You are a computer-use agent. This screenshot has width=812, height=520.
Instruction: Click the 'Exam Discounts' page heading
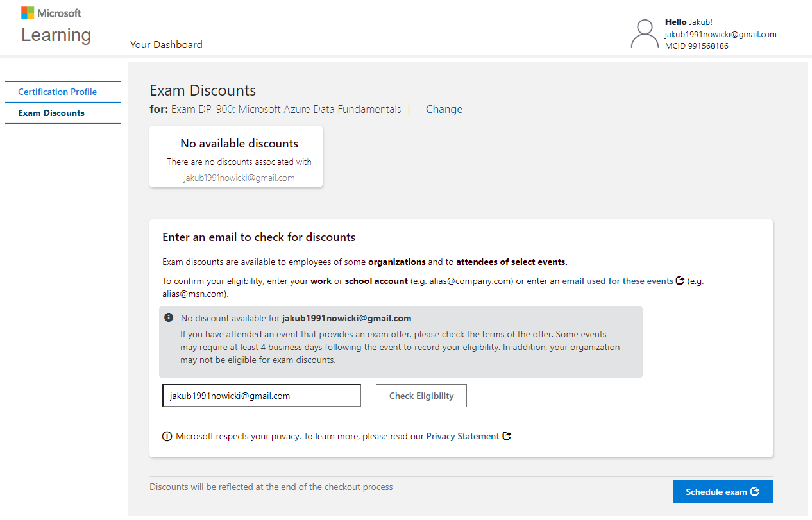pyautogui.click(x=203, y=90)
